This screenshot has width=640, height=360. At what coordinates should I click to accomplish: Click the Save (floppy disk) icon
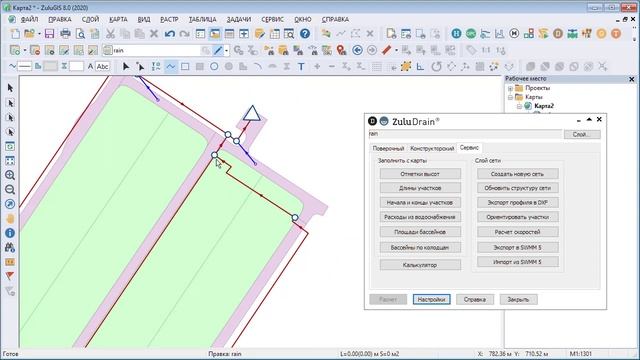(49, 34)
